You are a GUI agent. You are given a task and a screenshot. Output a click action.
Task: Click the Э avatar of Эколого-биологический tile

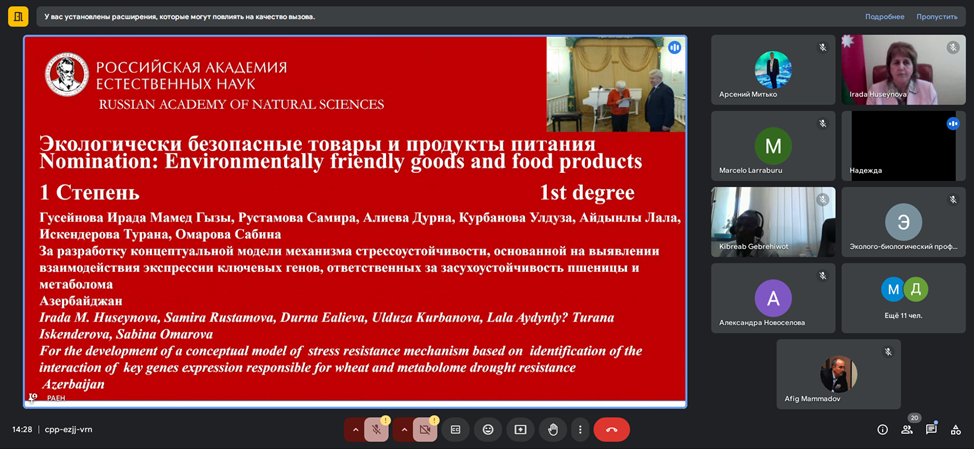(903, 222)
